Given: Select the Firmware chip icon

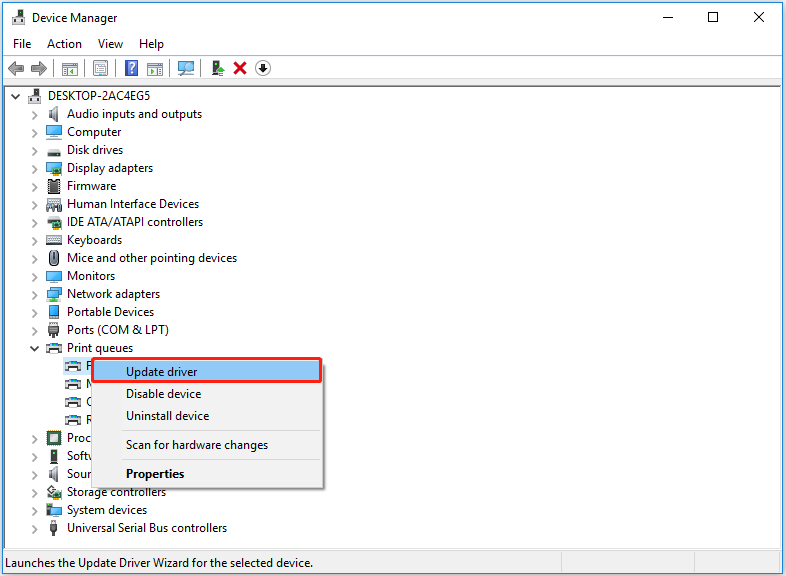Looking at the screenshot, I should coord(54,186).
